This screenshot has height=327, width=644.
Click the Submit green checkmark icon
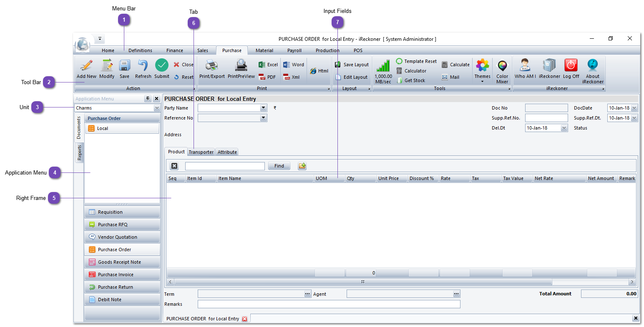coord(162,66)
